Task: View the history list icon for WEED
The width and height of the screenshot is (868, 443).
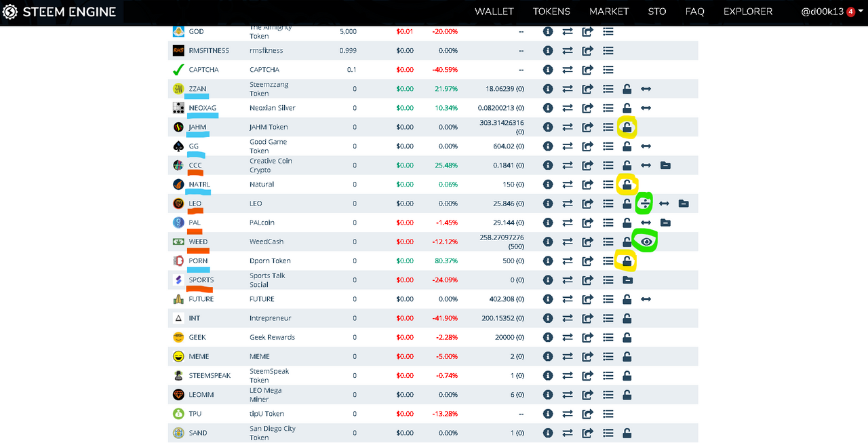Action: [608, 242]
